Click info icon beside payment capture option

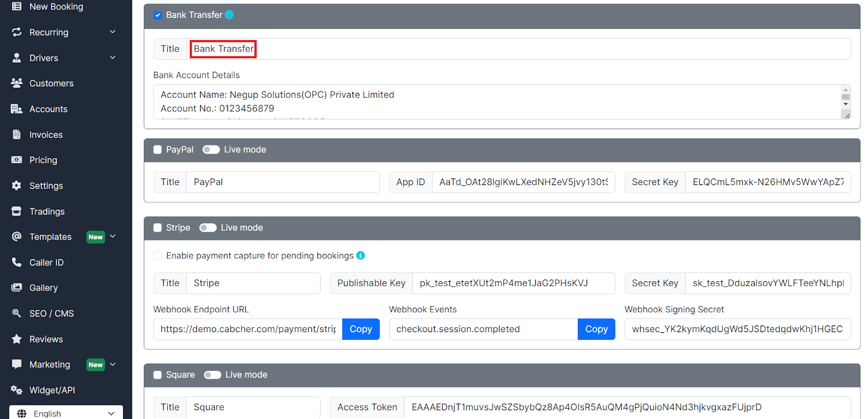361,255
